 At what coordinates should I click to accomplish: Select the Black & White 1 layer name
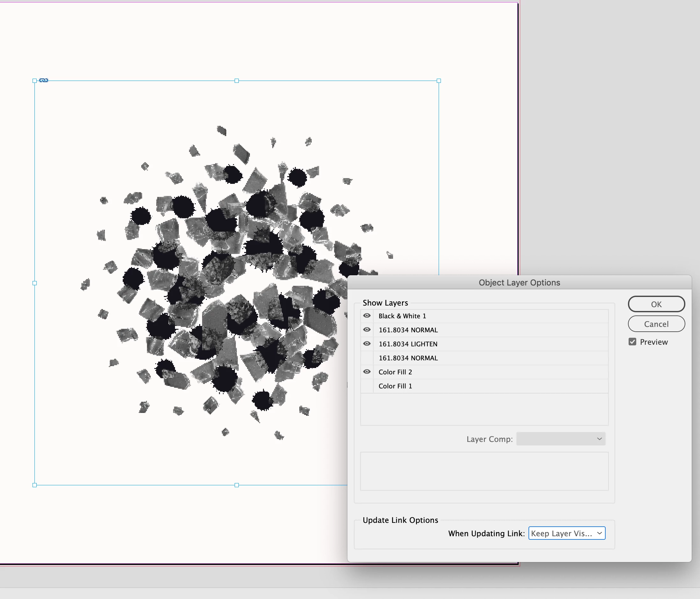[402, 316]
